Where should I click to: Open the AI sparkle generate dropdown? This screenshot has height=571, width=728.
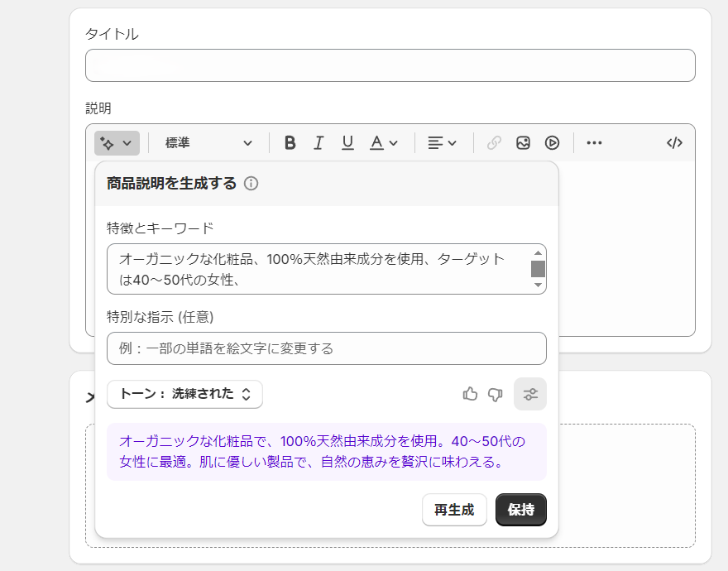117,143
